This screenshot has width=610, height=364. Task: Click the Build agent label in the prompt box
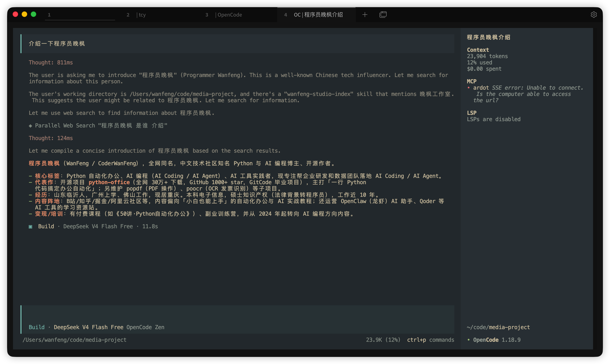point(36,327)
